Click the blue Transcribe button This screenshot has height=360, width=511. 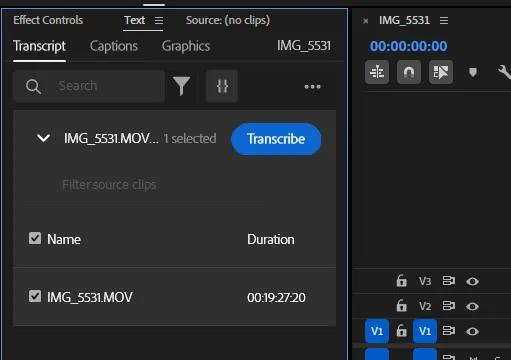click(x=276, y=139)
